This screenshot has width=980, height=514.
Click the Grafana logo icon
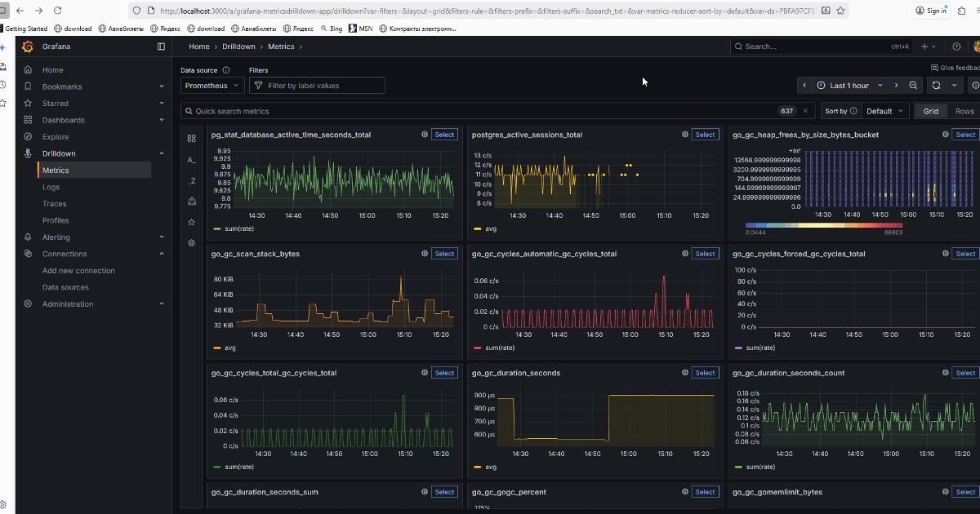pyautogui.click(x=29, y=47)
